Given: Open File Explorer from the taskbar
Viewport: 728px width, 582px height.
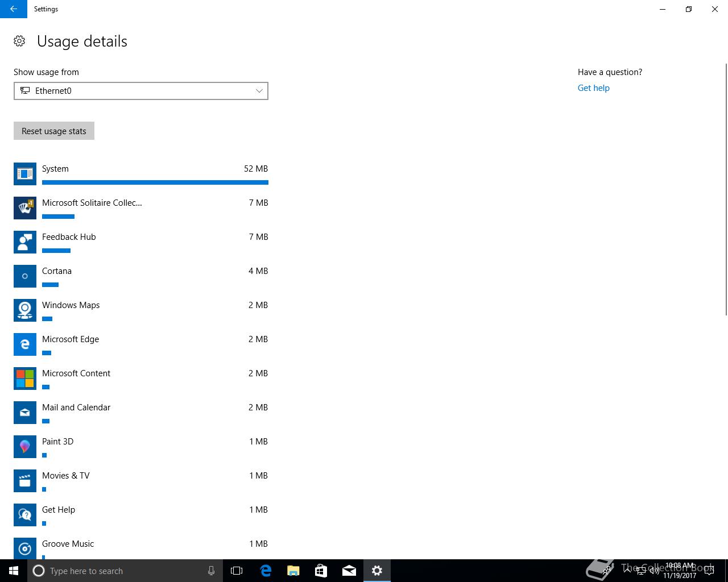Looking at the screenshot, I should (x=293, y=571).
